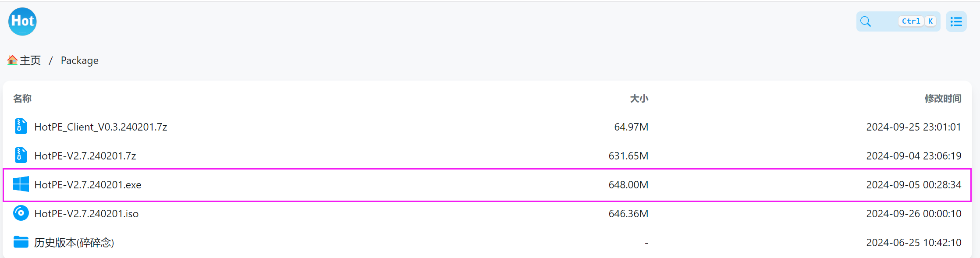Click the Hot logo icon
This screenshot has width=980, height=258.
(x=22, y=21)
